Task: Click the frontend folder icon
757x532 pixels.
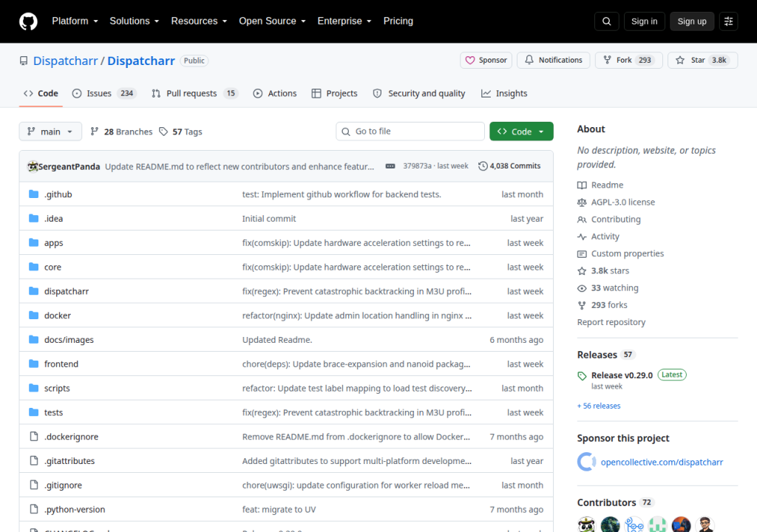Action: [x=33, y=364]
